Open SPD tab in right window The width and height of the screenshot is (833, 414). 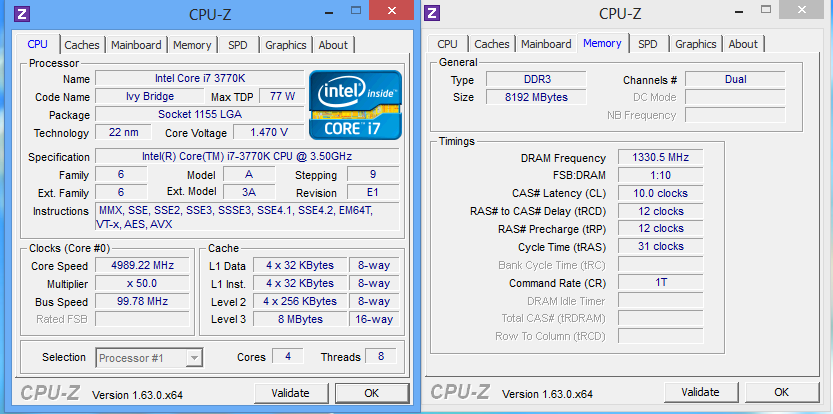(x=648, y=44)
